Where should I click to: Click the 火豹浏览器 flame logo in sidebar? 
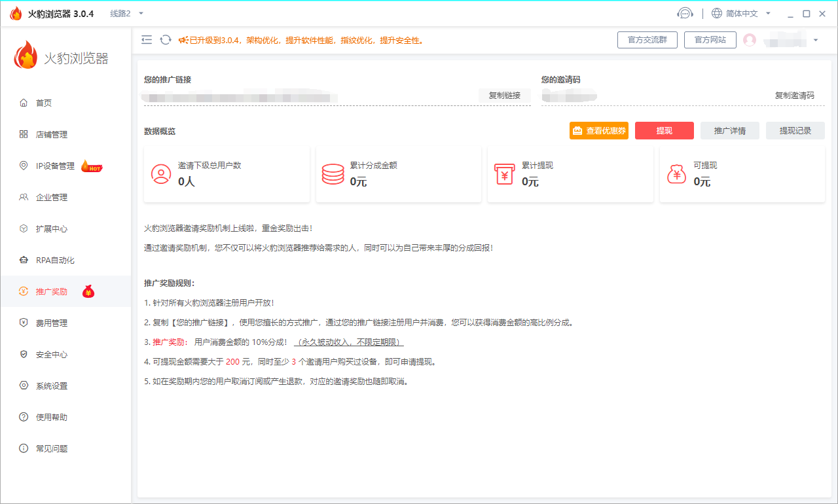(26, 55)
